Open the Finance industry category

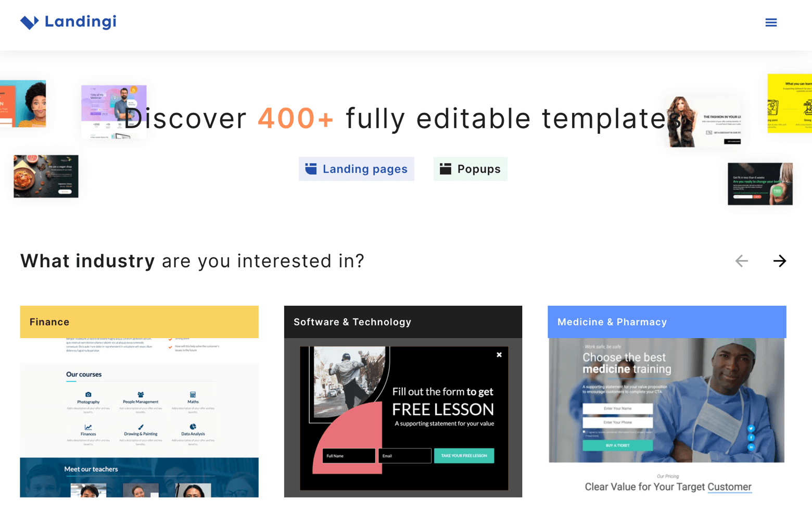pyautogui.click(x=139, y=322)
